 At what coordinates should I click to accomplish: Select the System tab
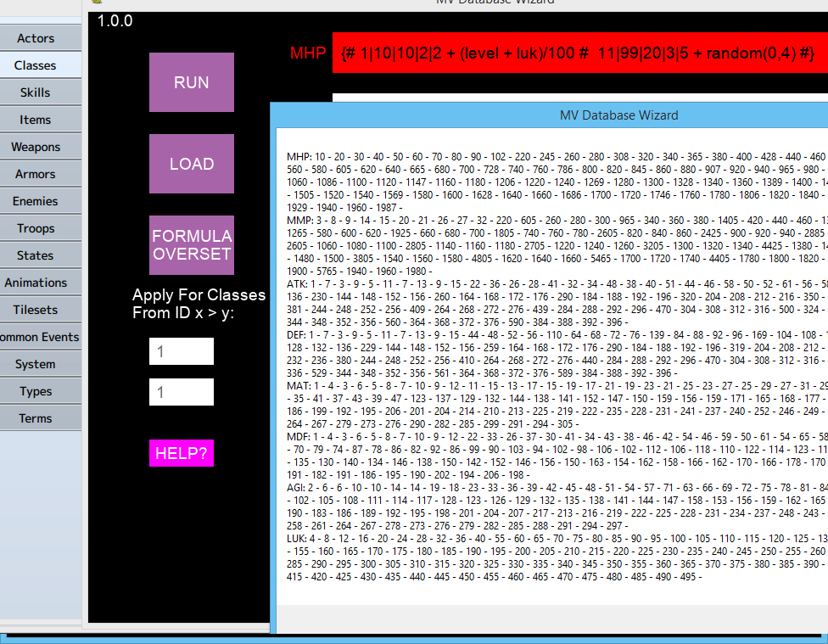pyautogui.click(x=34, y=363)
